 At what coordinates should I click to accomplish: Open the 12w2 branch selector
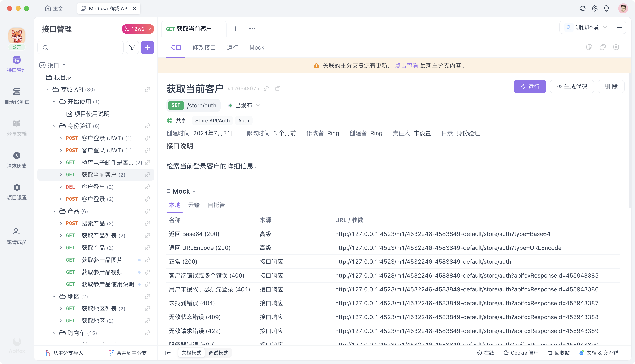click(x=138, y=29)
